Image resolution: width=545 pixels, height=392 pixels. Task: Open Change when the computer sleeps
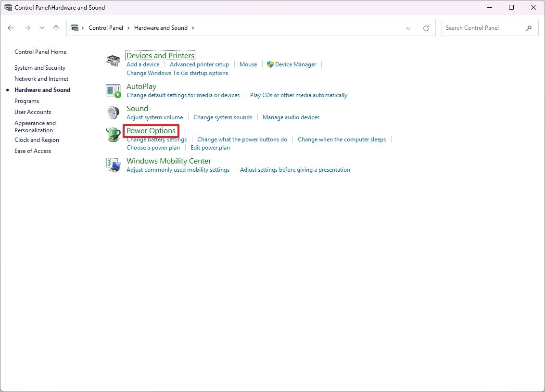coord(342,139)
